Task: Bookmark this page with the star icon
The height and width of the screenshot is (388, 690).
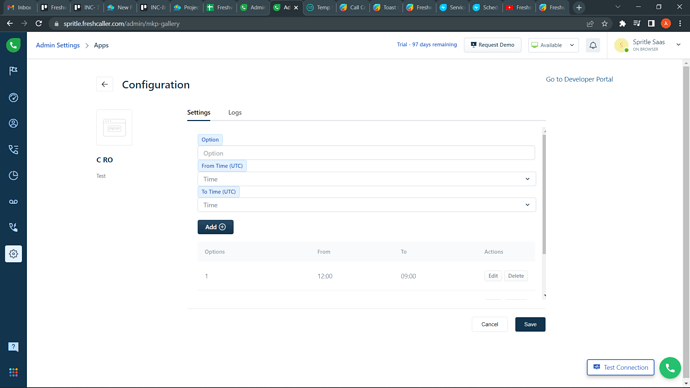Action: [x=605, y=24]
